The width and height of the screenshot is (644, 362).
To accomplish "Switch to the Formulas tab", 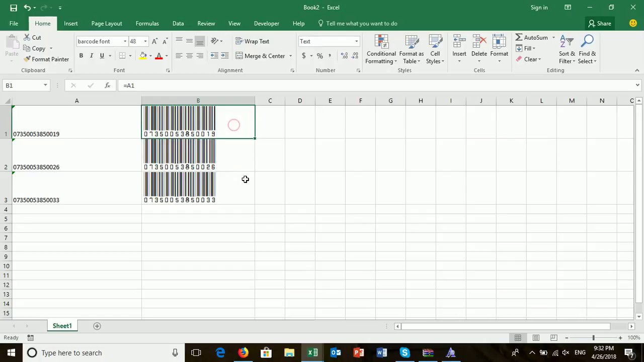I will click(147, 24).
